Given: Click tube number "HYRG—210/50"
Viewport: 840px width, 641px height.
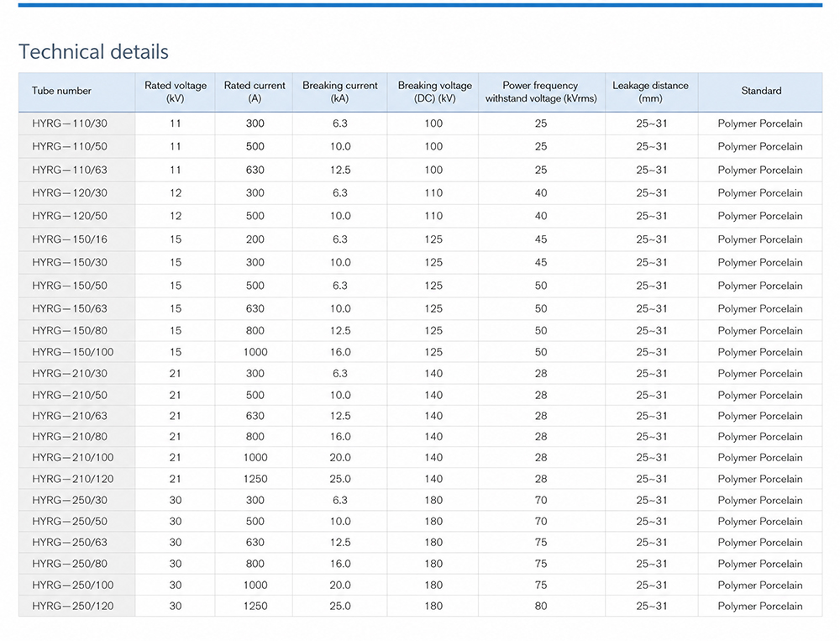Looking at the screenshot, I should click(x=70, y=395).
